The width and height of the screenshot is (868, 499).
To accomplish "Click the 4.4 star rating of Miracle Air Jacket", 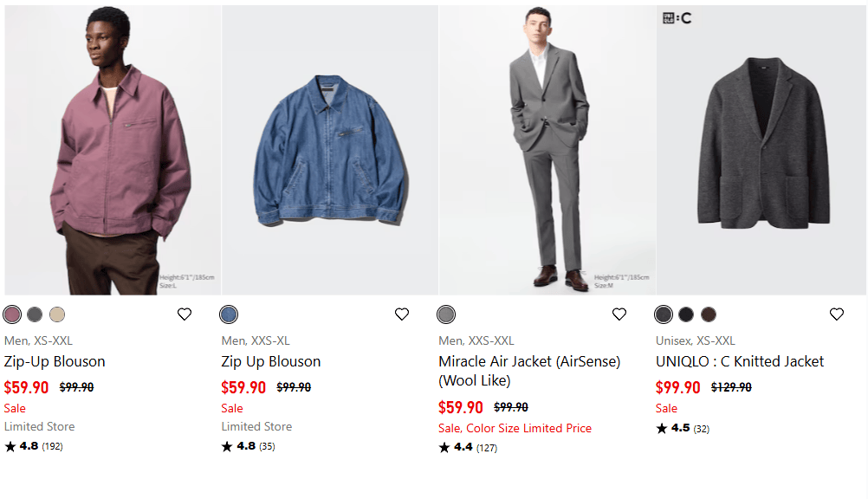I will coord(468,448).
